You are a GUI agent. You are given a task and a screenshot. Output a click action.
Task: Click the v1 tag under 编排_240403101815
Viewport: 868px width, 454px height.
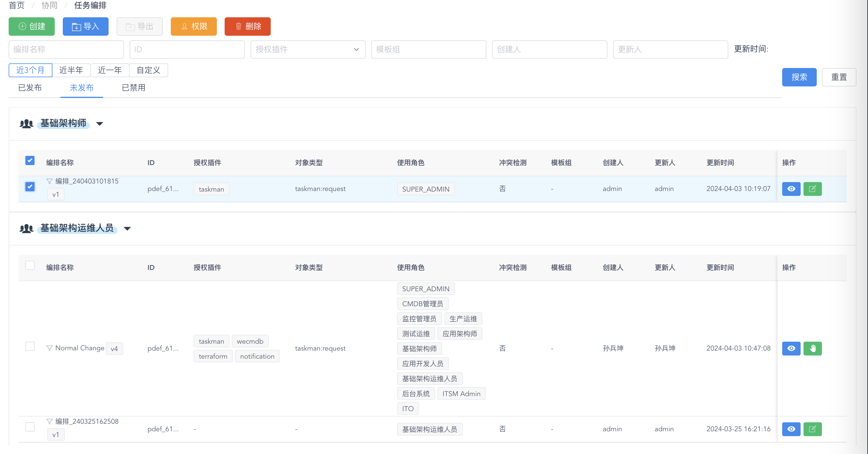coord(56,195)
